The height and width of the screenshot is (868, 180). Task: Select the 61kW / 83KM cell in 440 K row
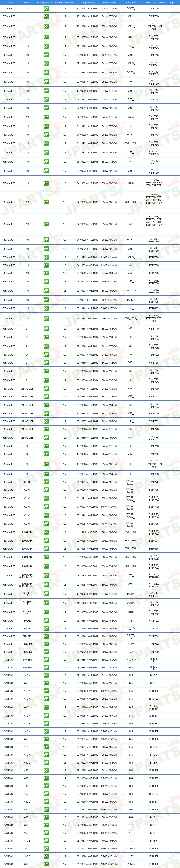[109, 676]
